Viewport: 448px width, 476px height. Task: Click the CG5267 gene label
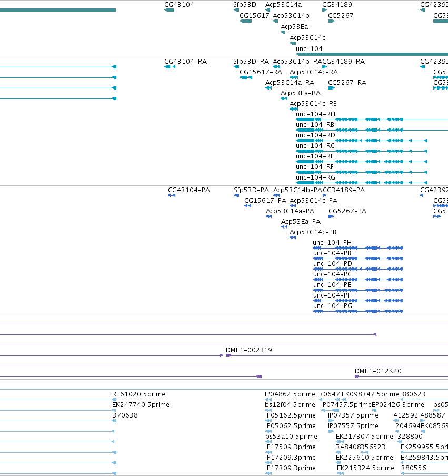[x=341, y=15]
